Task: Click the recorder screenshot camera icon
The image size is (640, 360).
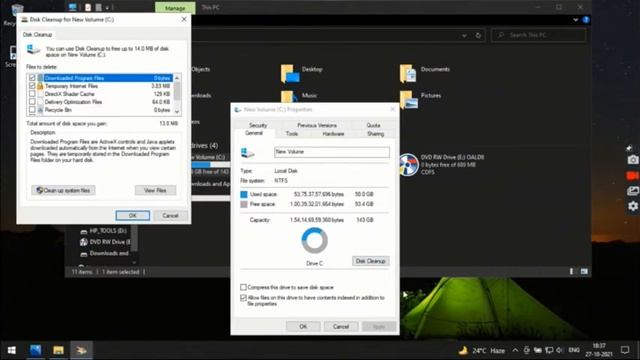Action: coord(633,160)
